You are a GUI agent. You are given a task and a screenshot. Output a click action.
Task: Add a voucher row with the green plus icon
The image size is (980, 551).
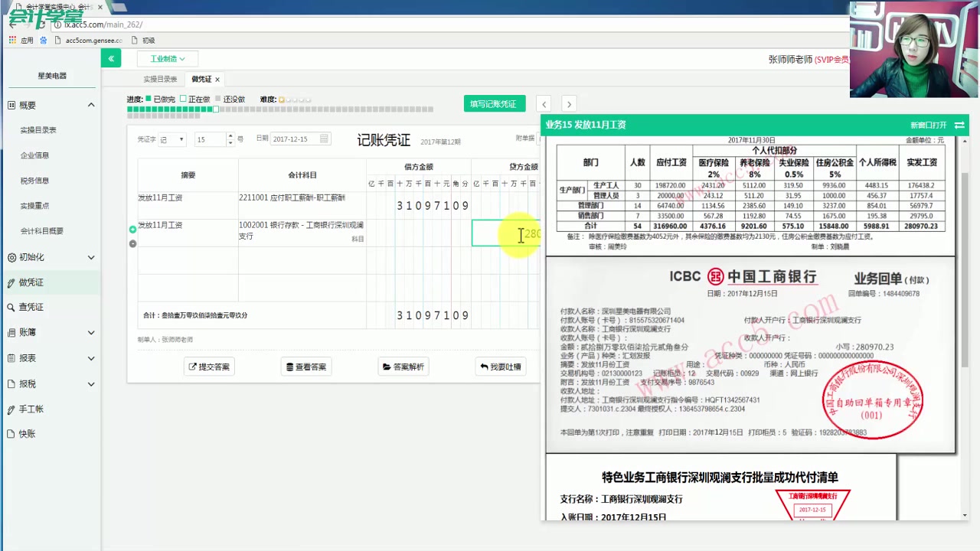tap(132, 228)
